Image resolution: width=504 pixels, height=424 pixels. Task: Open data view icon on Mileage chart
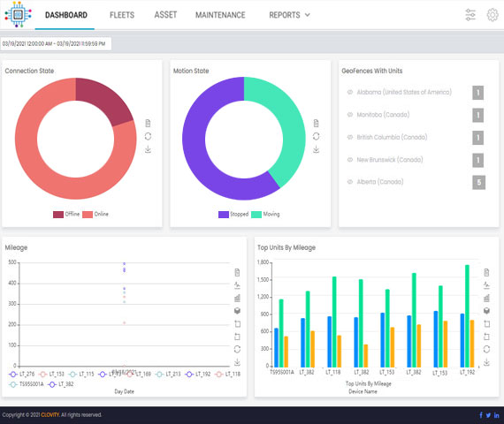[x=237, y=272]
